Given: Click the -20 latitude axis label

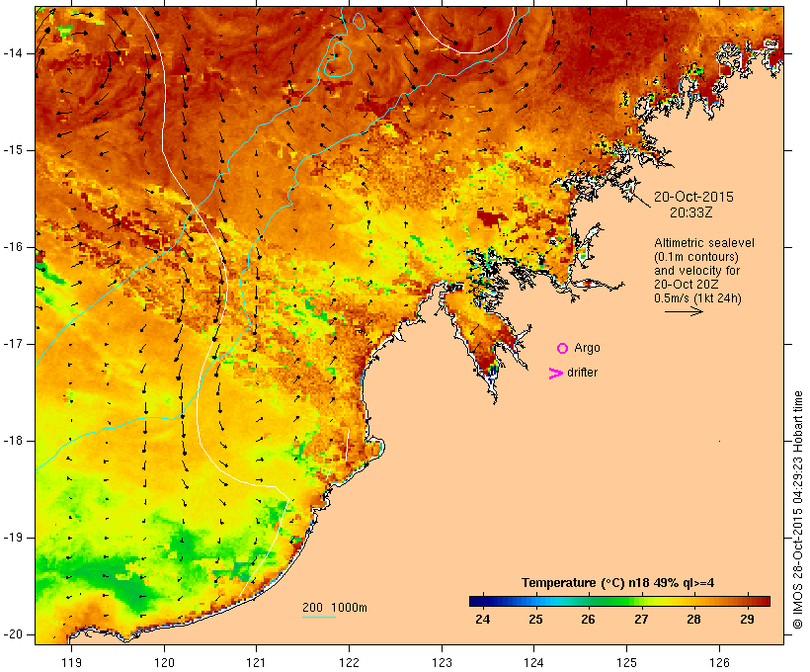Looking at the screenshot, I should (13, 634).
